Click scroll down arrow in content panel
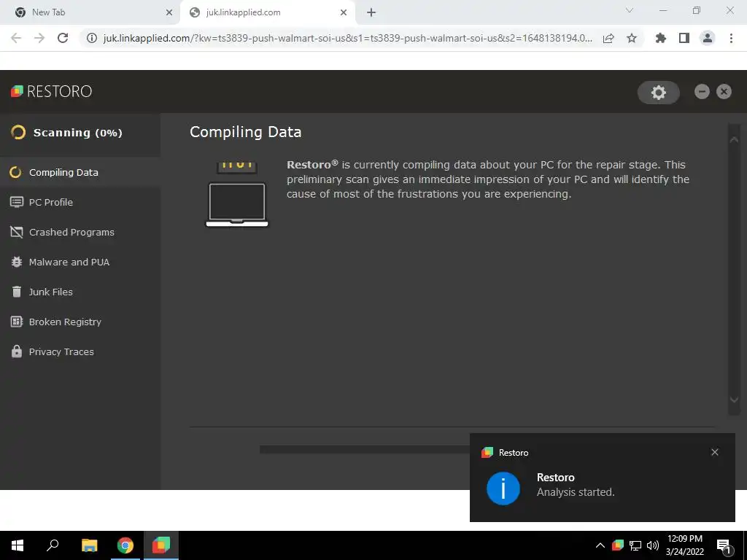 734,400
